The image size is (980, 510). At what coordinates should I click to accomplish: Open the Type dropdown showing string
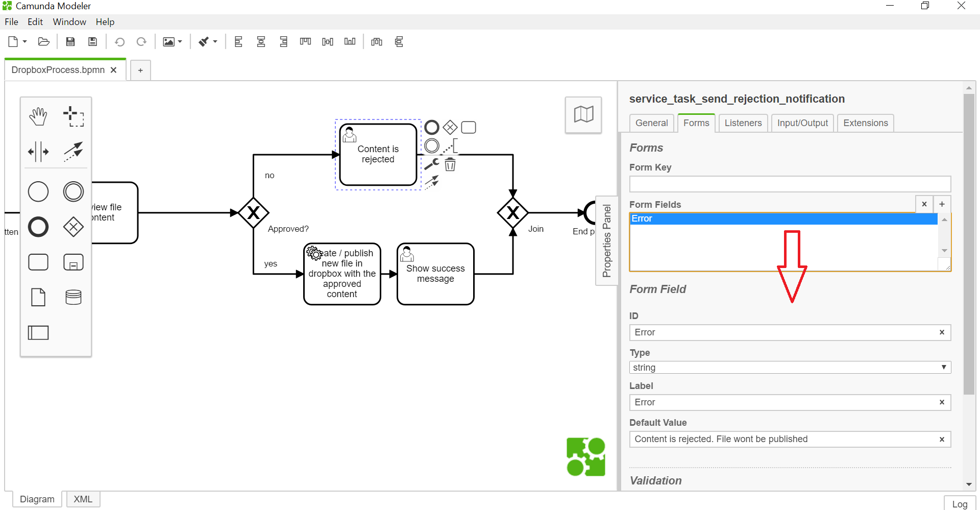[x=790, y=368]
